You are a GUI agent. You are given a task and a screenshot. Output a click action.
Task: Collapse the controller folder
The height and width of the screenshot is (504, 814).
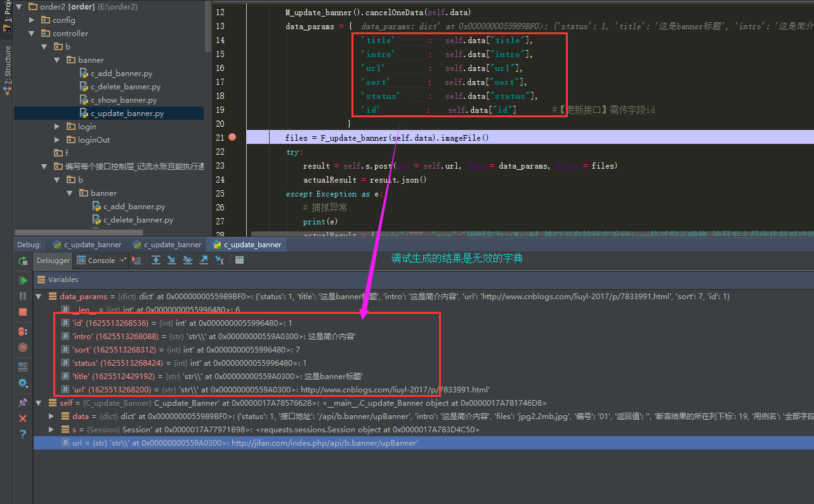[x=32, y=34]
